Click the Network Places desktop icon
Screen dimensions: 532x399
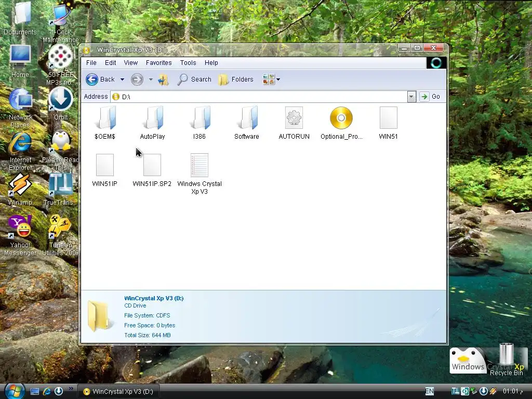click(x=20, y=108)
